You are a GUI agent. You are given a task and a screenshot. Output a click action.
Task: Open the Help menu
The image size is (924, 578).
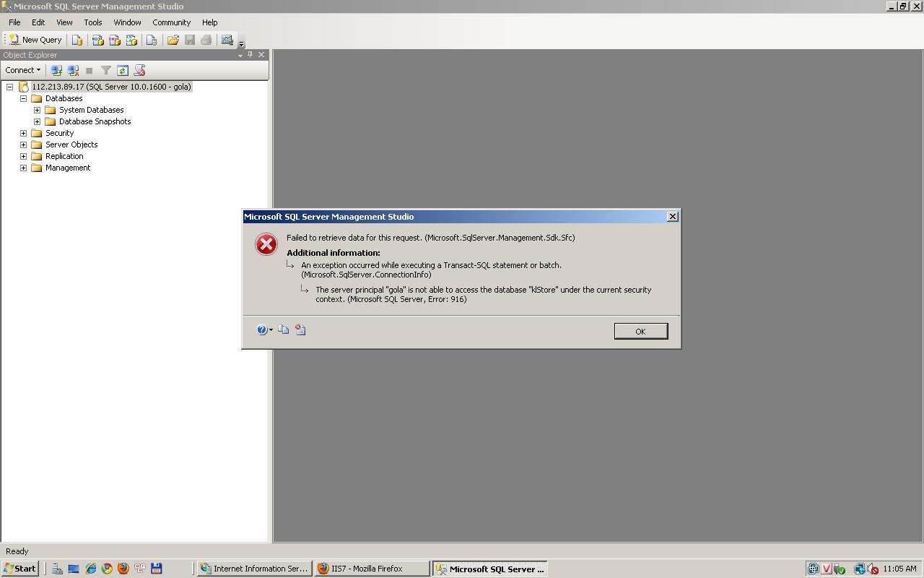click(x=209, y=22)
